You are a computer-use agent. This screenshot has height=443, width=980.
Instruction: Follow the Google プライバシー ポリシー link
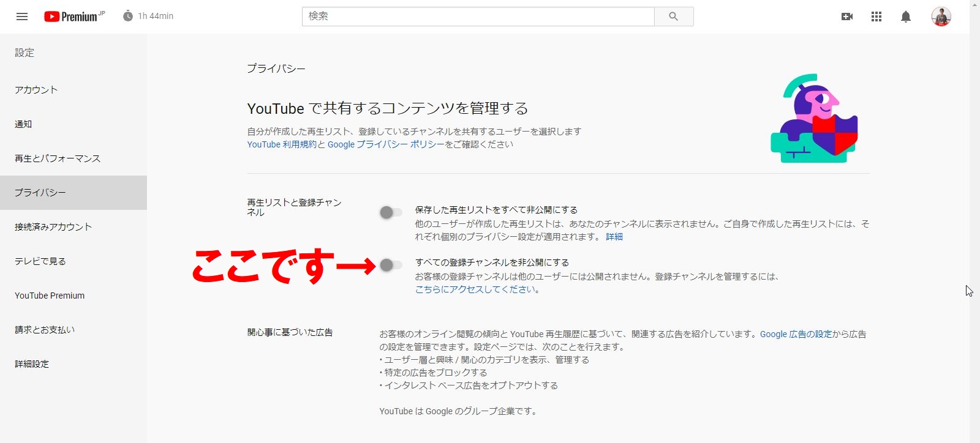click(386, 144)
